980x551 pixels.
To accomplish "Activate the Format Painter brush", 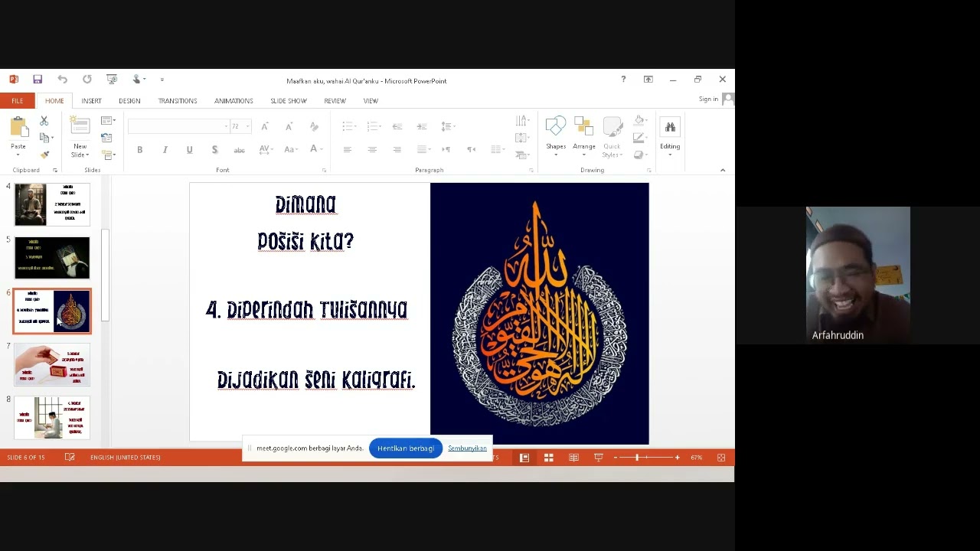I will pyautogui.click(x=44, y=155).
